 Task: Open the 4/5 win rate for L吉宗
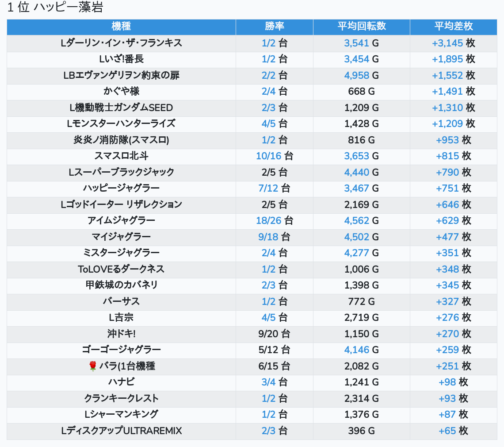(268, 318)
